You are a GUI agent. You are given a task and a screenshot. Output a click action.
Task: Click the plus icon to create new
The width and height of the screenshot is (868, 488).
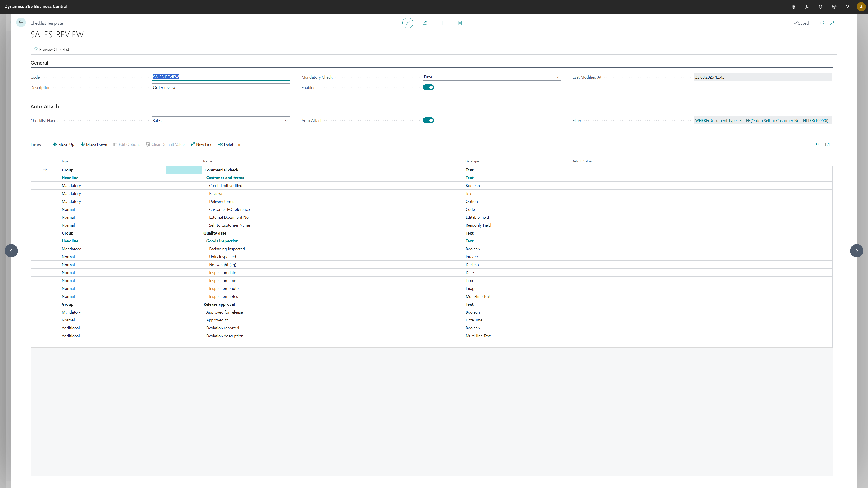pyautogui.click(x=443, y=23)
